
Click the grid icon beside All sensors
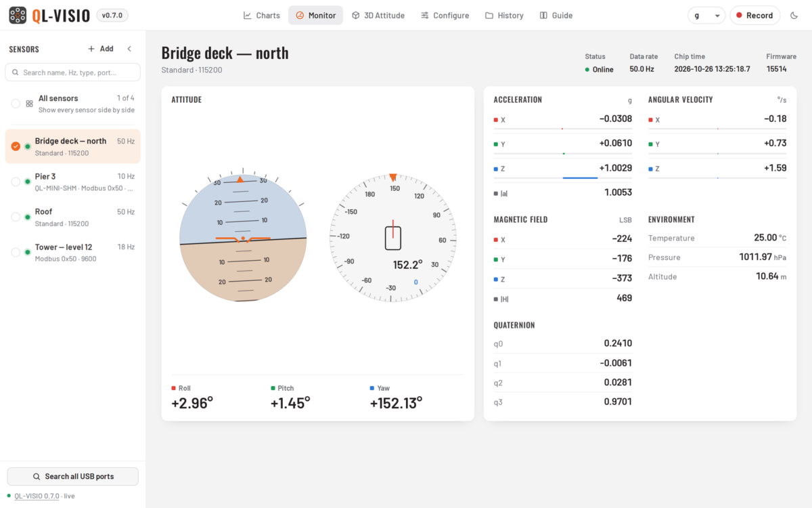pos(30,104)
